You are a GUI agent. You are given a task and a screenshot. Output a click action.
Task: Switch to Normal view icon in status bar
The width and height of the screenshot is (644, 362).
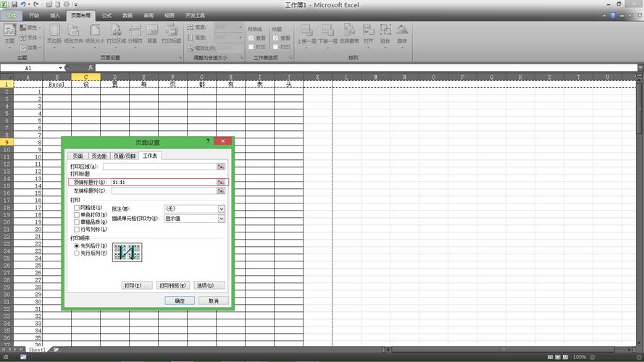pyautogui.click(x=551, y=357)
